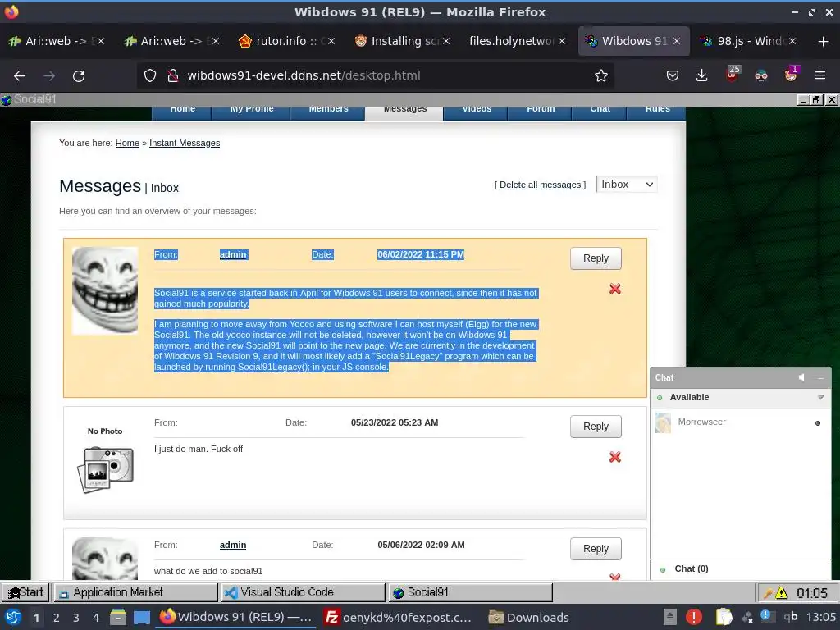Switch to Application Market in Wibdows taskbar

[x=137, y=592]
